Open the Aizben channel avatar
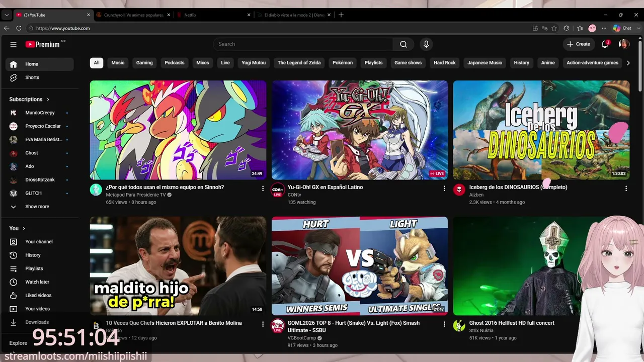 (459, 190)
